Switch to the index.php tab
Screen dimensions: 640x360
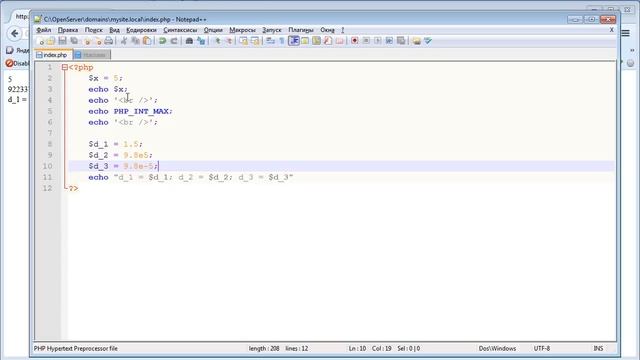54,55
